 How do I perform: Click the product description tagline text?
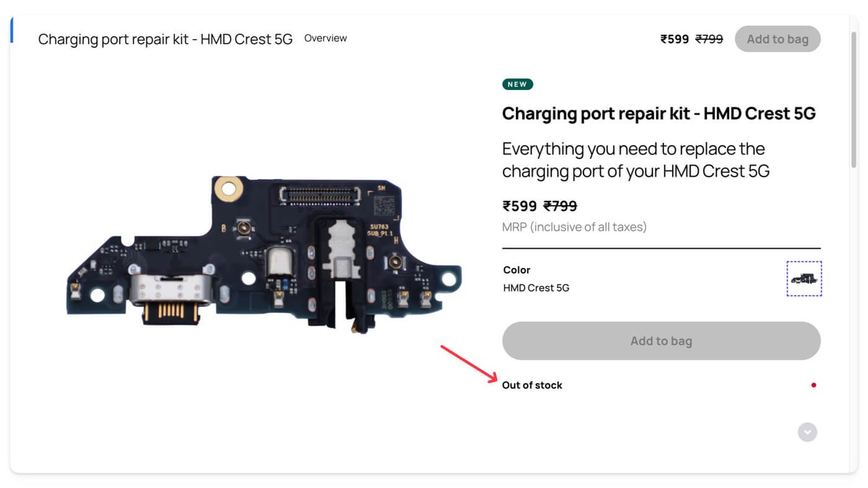click(x=635, y=160)
